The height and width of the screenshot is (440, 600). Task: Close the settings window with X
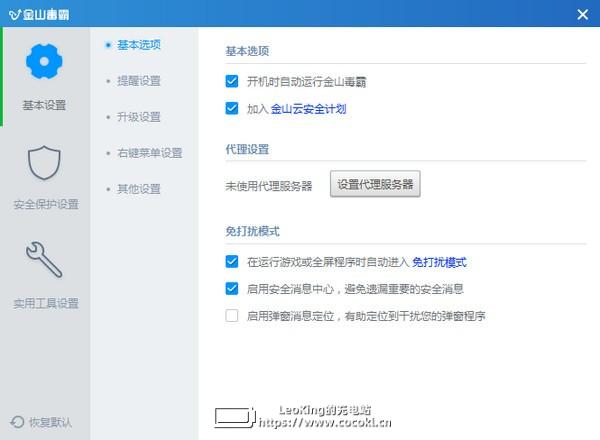click(582, 15)
